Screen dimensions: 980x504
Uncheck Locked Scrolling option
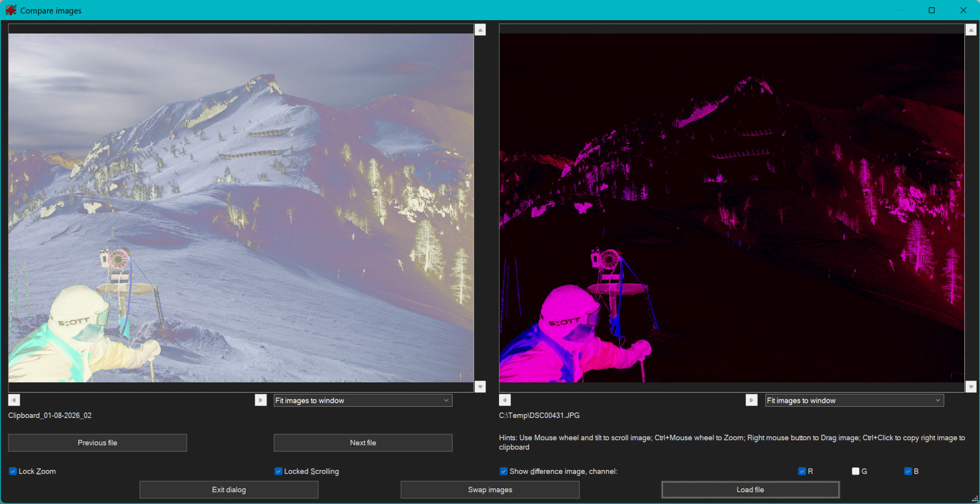(x=278, y=471)
